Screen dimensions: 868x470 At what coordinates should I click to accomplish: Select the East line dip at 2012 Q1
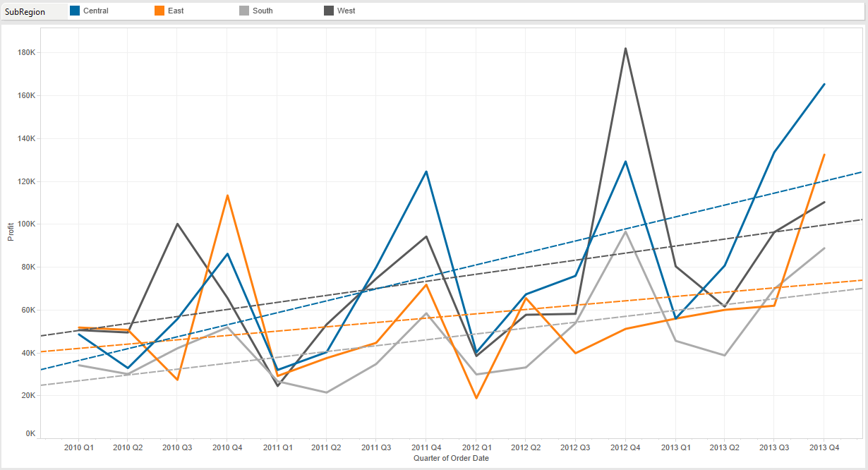point(476,398)
